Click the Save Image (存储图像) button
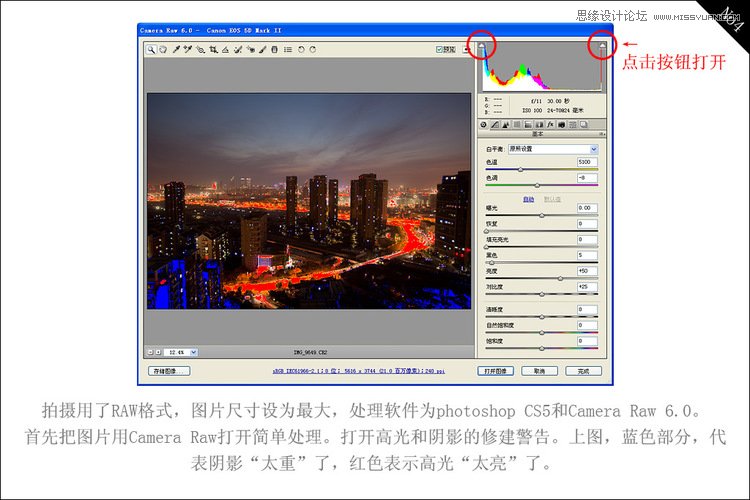Viewport: 750px width, 500px height. click(x=169, y=371)
